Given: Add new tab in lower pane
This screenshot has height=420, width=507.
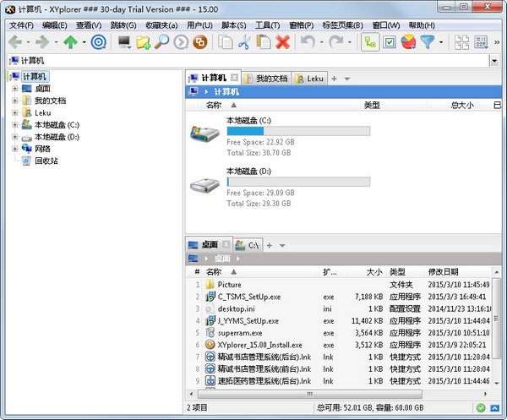Looking at the screenshot, I should pos(270,246).
